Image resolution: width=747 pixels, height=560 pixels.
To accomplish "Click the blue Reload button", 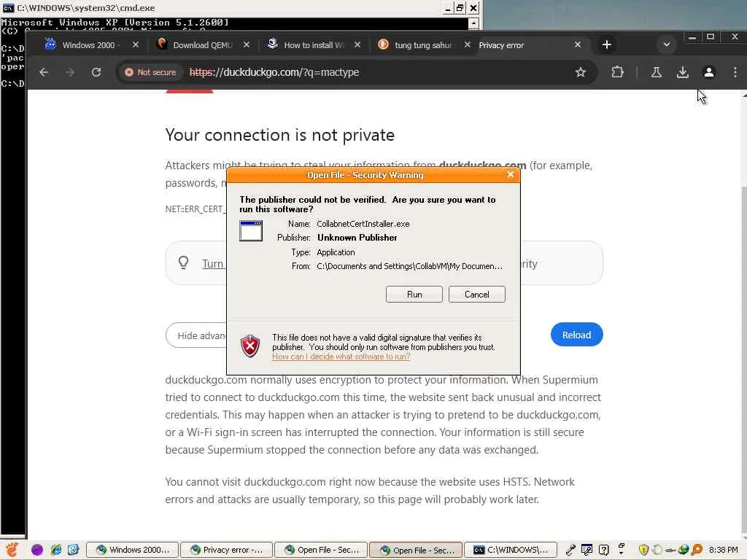I will [x=576, y=335].
